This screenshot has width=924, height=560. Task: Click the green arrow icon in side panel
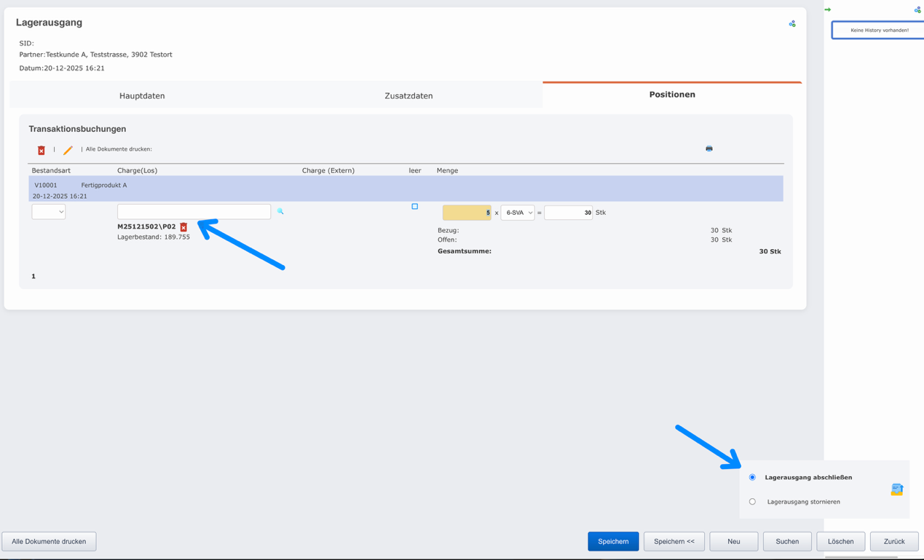[827, 9]
